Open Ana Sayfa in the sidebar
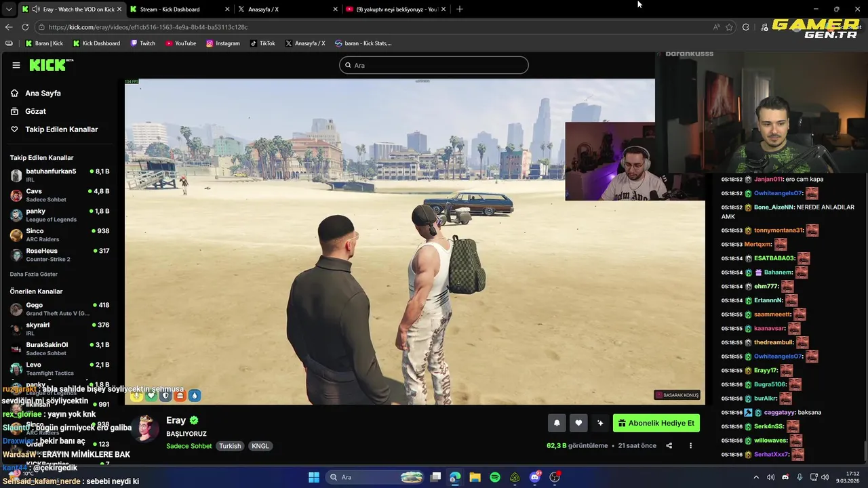868x488 pixels. tap(43, 94)
